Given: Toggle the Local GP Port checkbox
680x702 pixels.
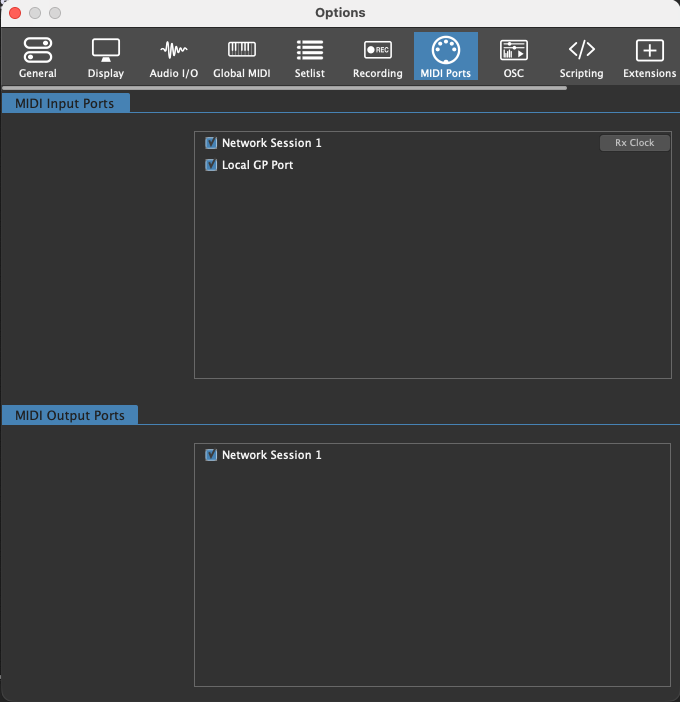Looking at the screenshot, I should coord(211,165).
